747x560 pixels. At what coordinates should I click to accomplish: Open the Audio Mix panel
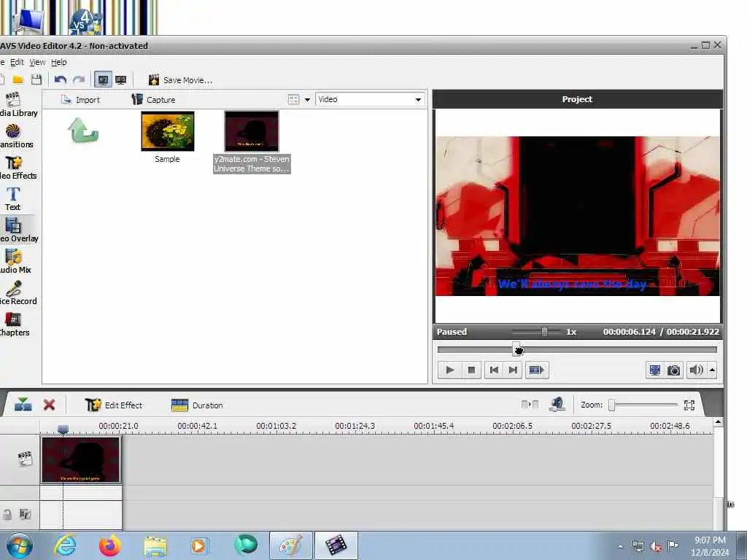click(15, 262)
